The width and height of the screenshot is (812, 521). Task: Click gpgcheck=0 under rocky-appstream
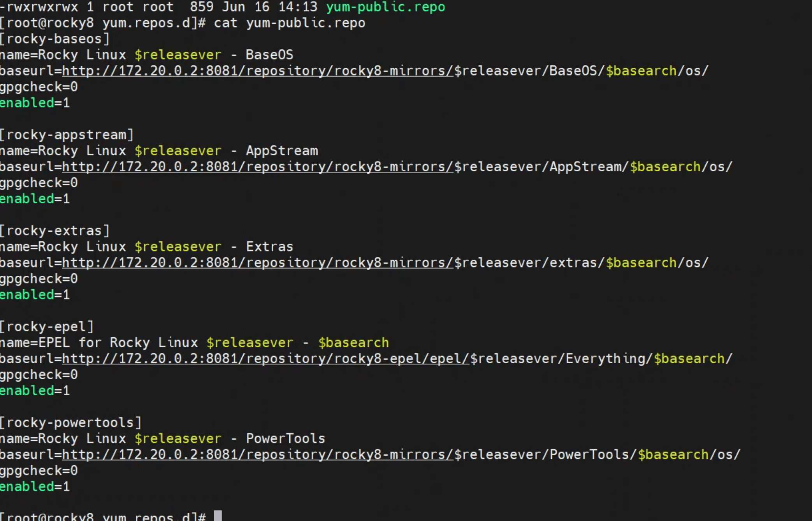click(x=39, y=183)
